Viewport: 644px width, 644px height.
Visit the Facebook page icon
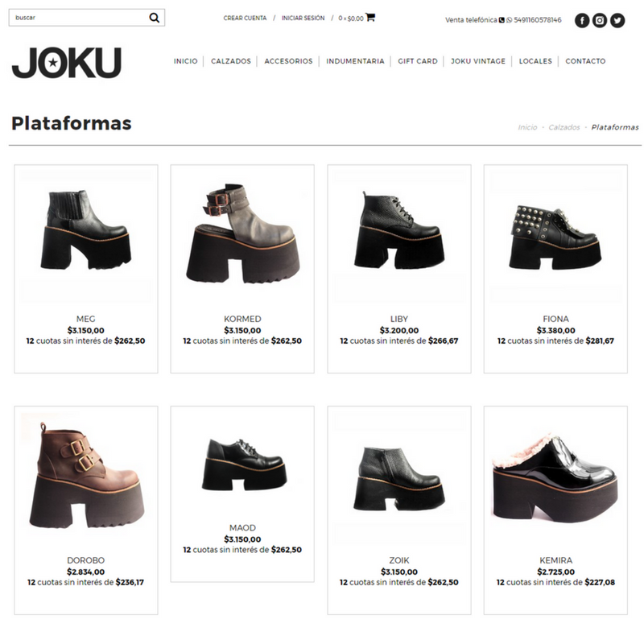point(581,20)
